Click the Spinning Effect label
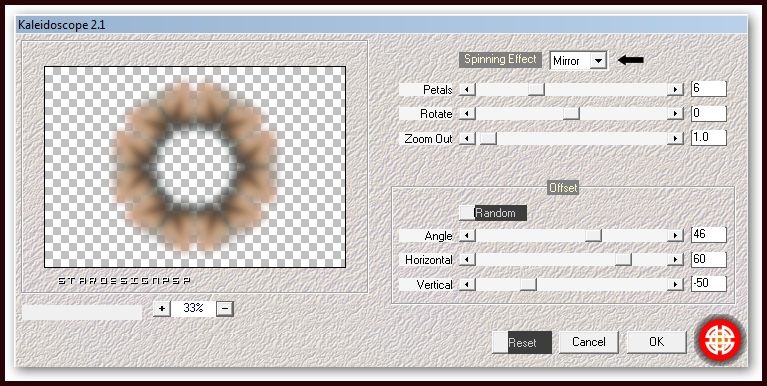The height and width of the screenshot is (386, 767). (x=500, y=60)
